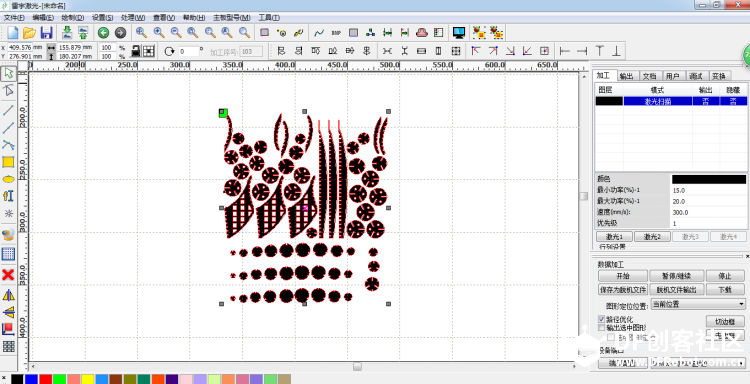750x384 pixels.
Task: Select the yellow rectangle drawing tool
Action: coord(8,162)
